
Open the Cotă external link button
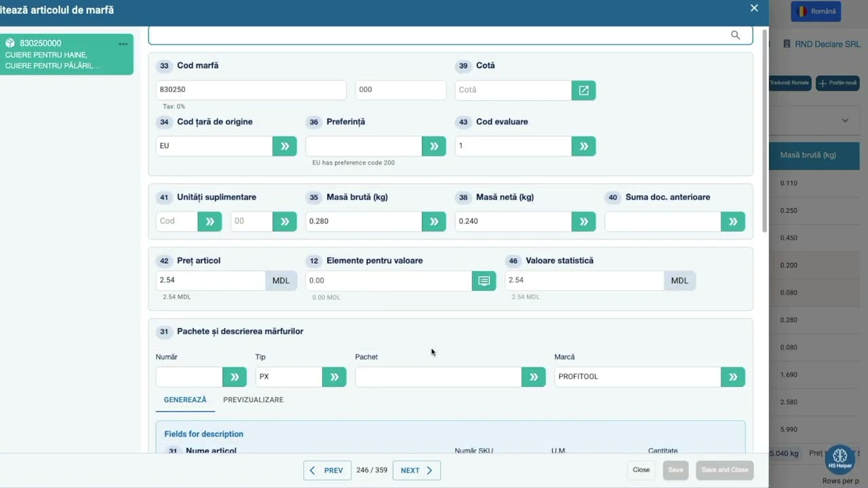point(583,90)
